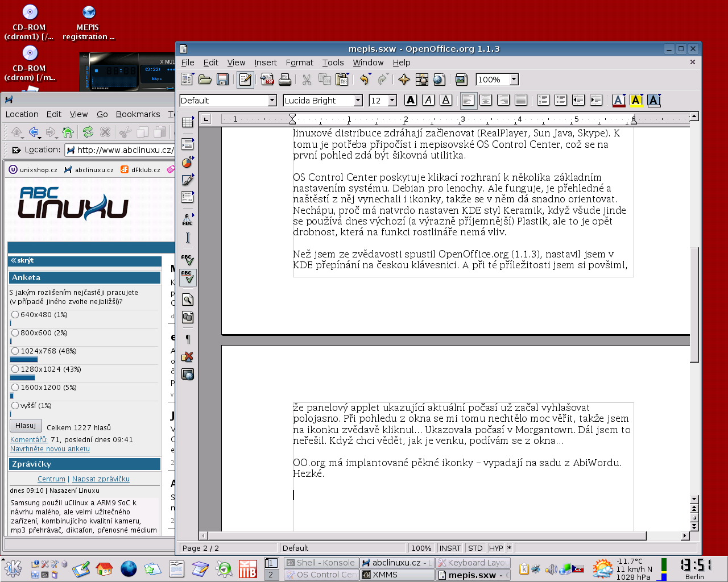Viewport: 728px width, 582px height.
Task: Click Insert Object chart icon in sidebar
Action: [x=187, y=163]
